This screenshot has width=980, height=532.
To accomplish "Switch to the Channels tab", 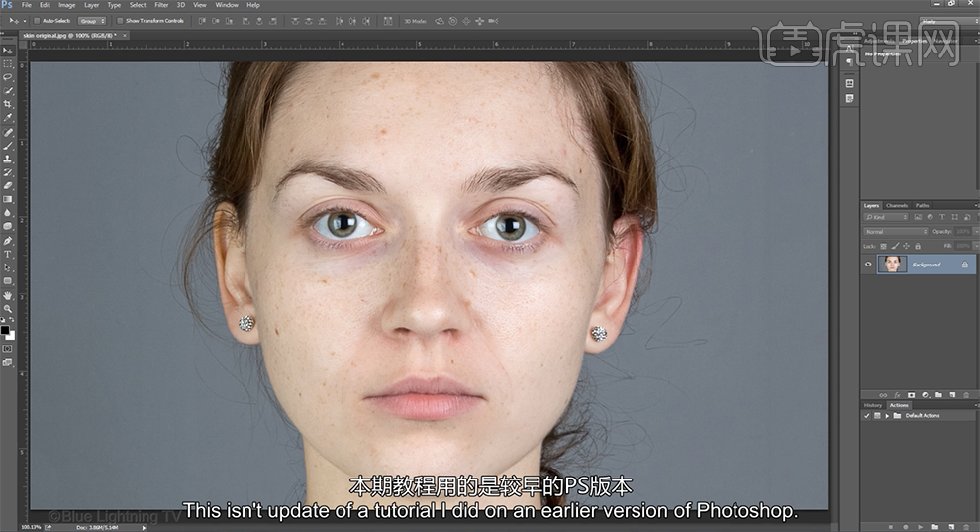I will coord(897,206).
